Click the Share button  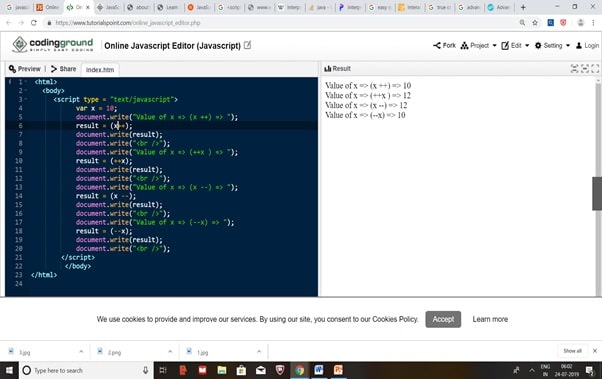click(x=63, y=69)
